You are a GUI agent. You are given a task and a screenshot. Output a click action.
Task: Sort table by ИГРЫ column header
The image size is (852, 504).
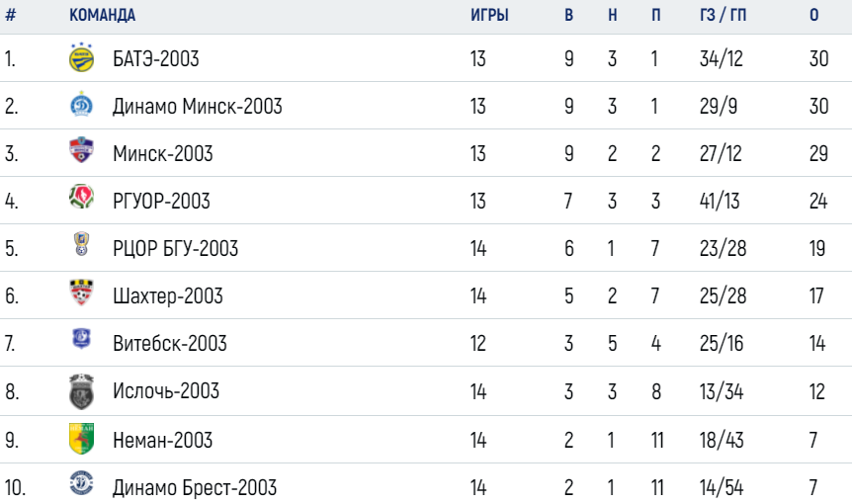tap(489, 15)
